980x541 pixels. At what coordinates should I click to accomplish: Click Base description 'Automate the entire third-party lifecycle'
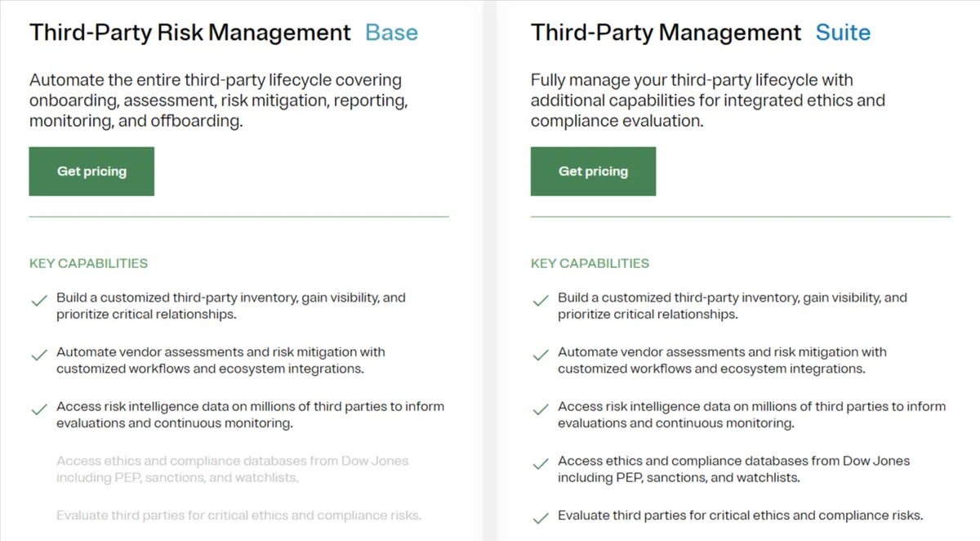click(x=219, y=101)
